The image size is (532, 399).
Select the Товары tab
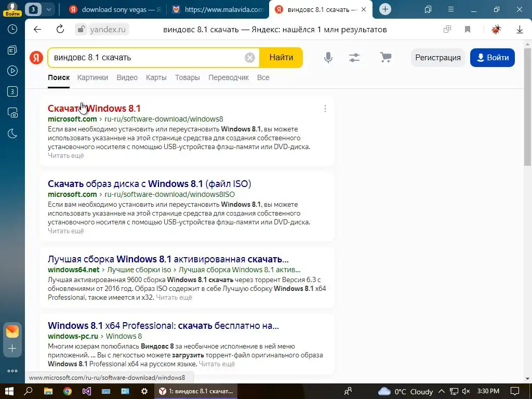[187, 78]
